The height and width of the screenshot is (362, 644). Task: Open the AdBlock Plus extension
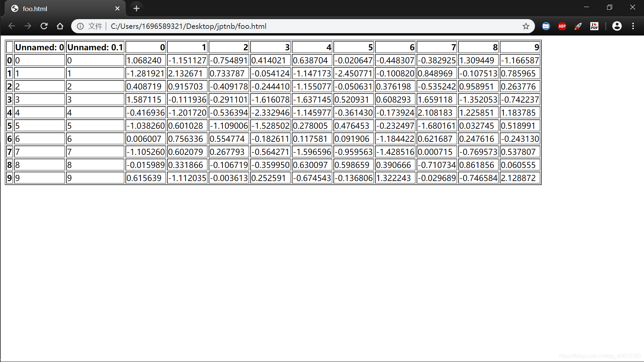(562, 26)
